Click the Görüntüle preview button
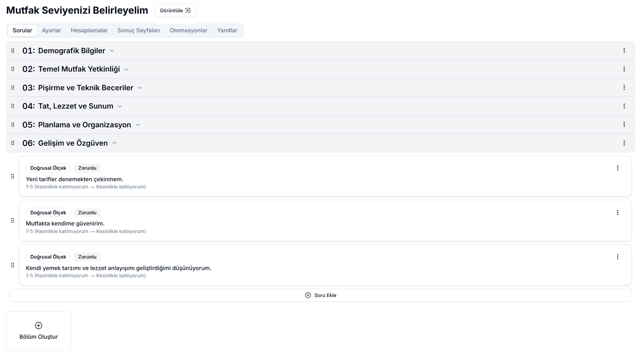Screen dimensions: 644x356 [x=175, y=10]
